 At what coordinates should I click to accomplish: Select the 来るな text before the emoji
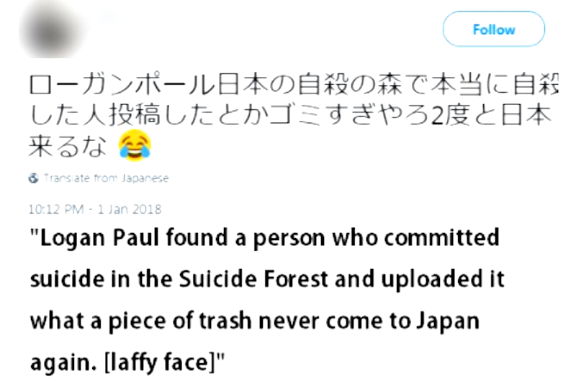pyautogui.click(x=66, y=146)
